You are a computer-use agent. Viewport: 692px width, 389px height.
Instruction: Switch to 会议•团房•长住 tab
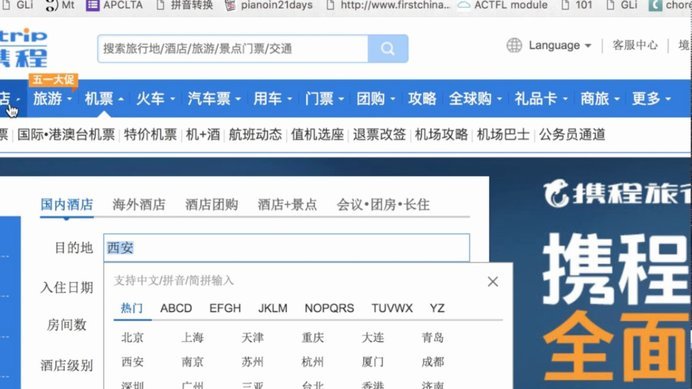383,204
